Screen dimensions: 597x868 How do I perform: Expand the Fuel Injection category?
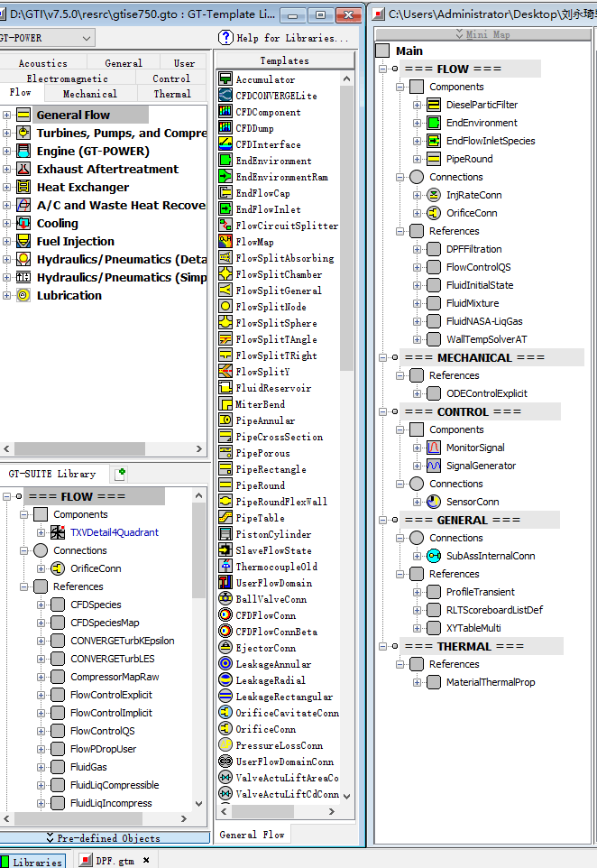point(6,241)
